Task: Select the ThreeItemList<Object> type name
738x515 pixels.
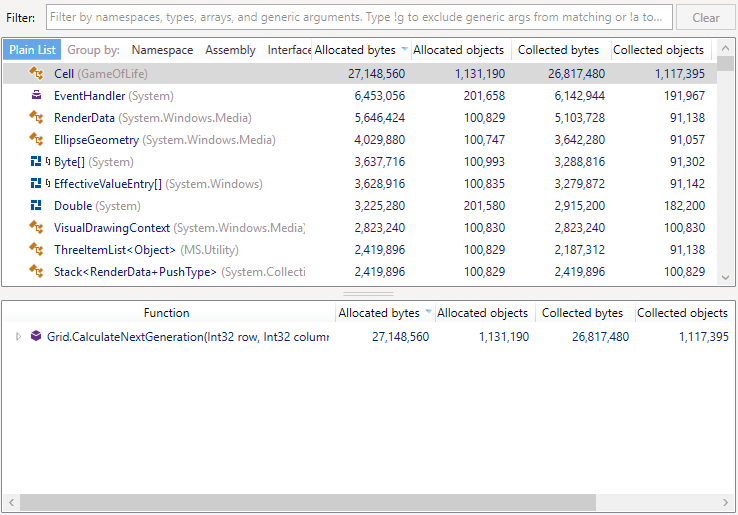Action: pyautogui.click(x=115, y=249)
